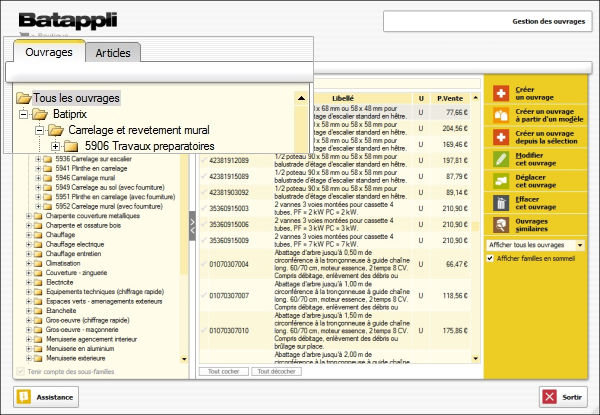Image resolution: width=600 pixels, height=415 pixels.
Task: Select the Ouvrages tab
Action: [49, 52]
